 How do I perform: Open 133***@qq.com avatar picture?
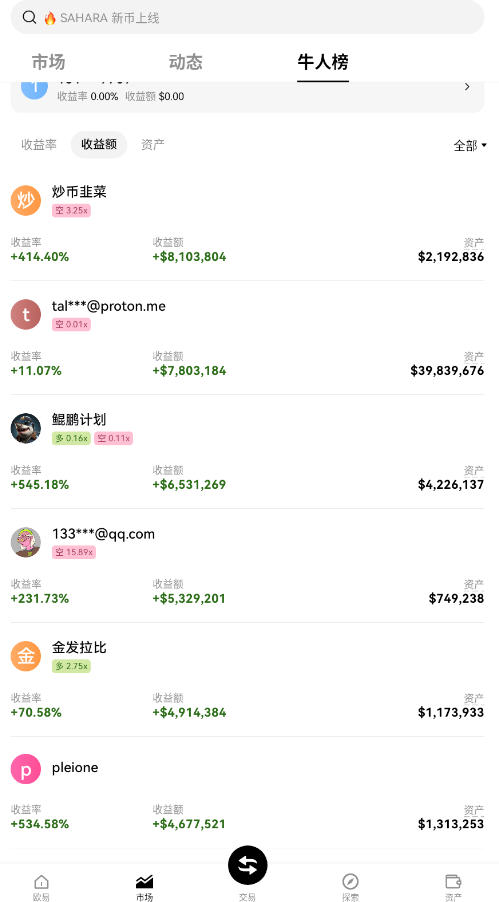point(26,542)
